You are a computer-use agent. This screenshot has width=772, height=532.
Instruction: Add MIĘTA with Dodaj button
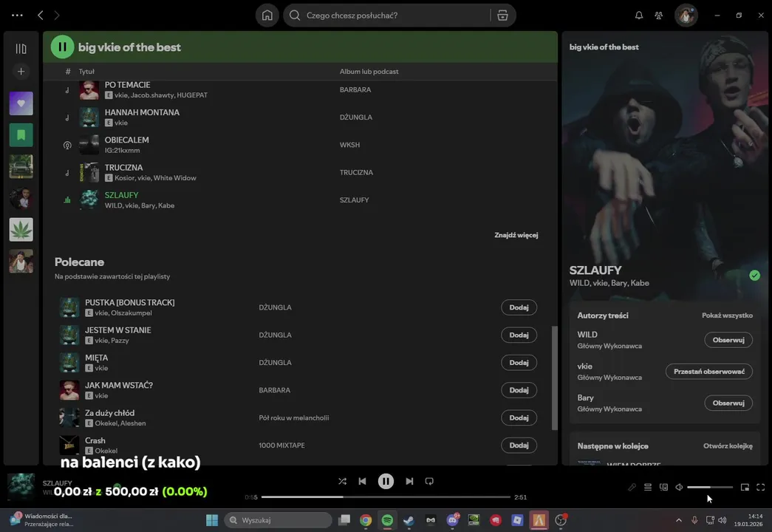point(519,363)
